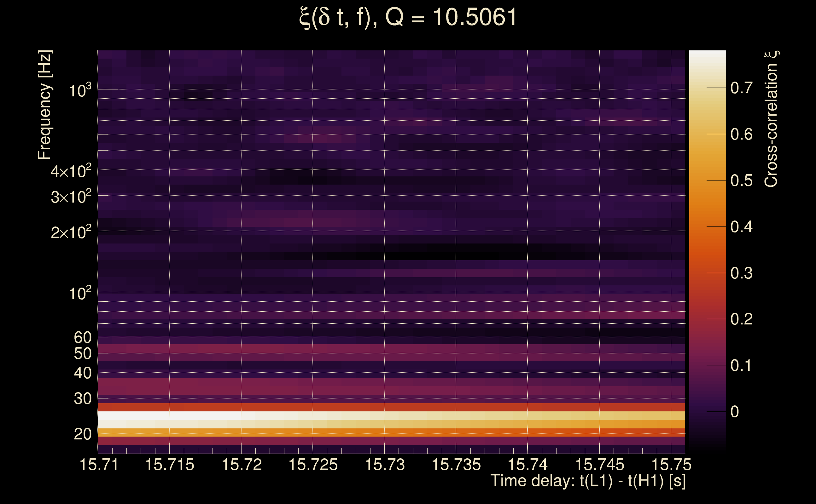Click the 0.4 tick label on the colorbar
This screenshot has width=816, height=504.
741,227
